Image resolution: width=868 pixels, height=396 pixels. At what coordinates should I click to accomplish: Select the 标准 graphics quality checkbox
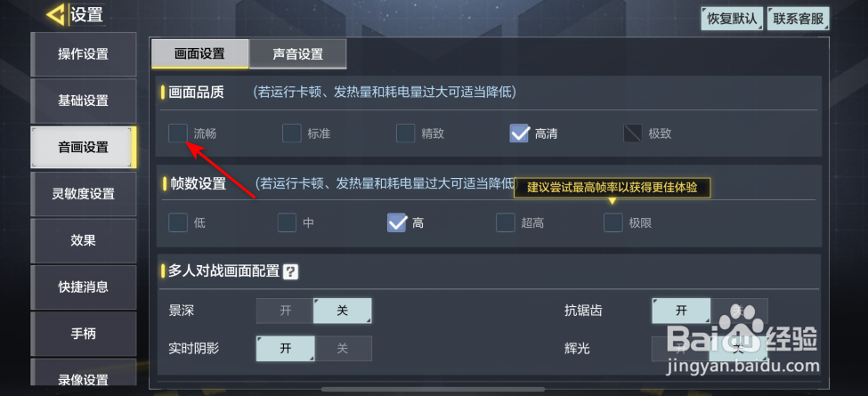point(292,133)
